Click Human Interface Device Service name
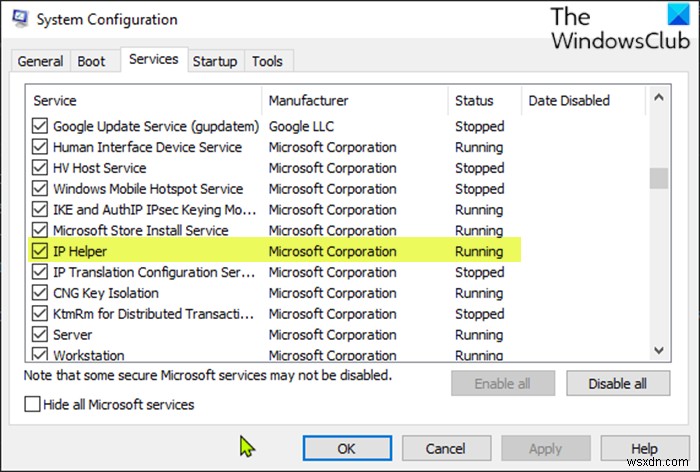Viewport: 700px width, 472px height. 147,147
